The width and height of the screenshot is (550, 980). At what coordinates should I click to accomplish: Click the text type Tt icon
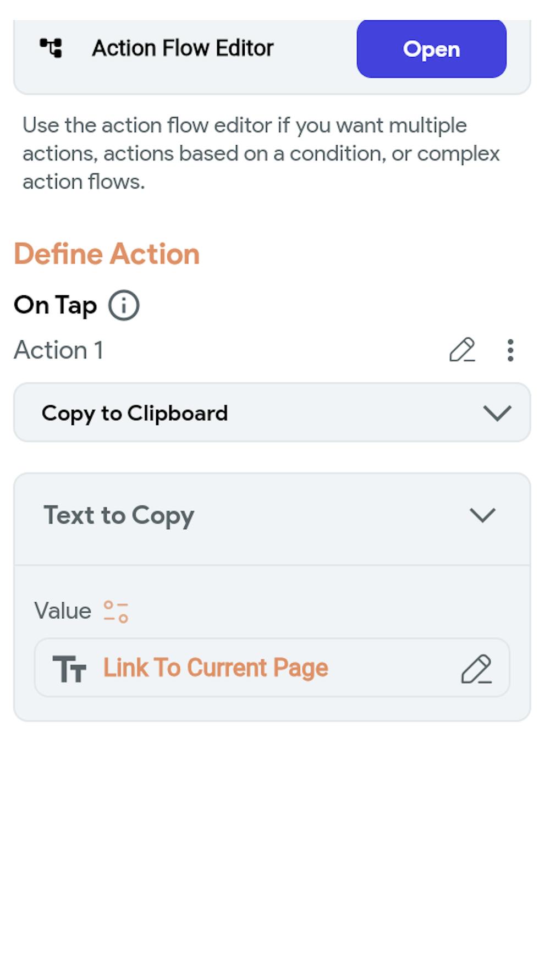coord(69,669)
